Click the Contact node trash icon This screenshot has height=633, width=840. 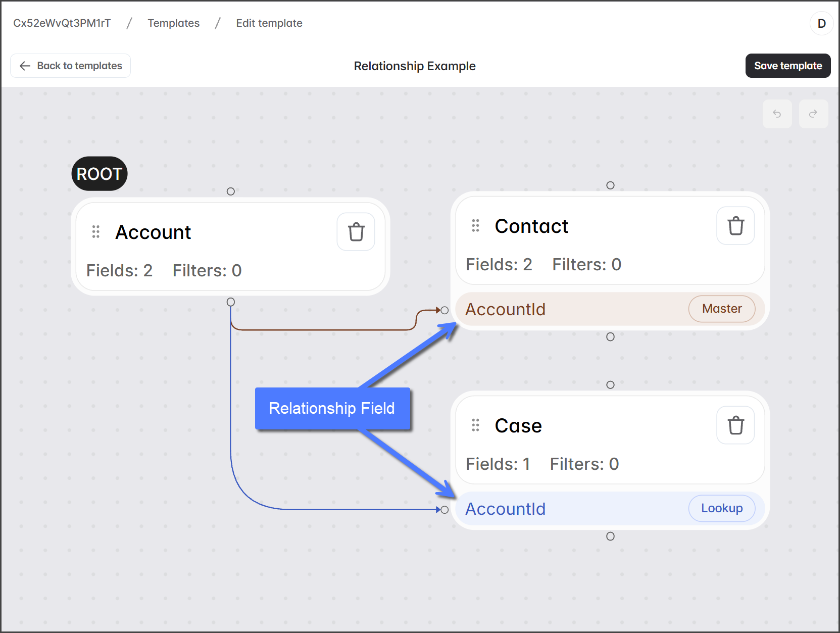(x=735, y=226)
